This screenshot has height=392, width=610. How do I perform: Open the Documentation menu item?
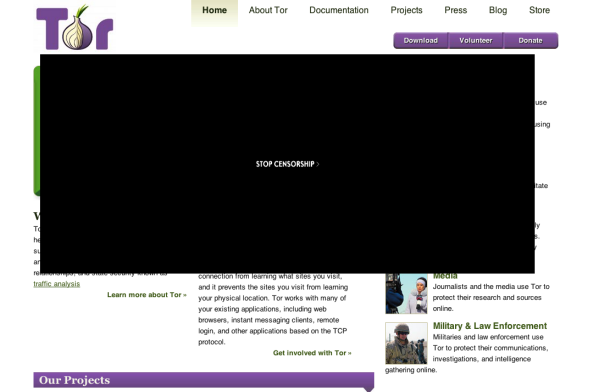pyautogui.click(x=339, y=10)
